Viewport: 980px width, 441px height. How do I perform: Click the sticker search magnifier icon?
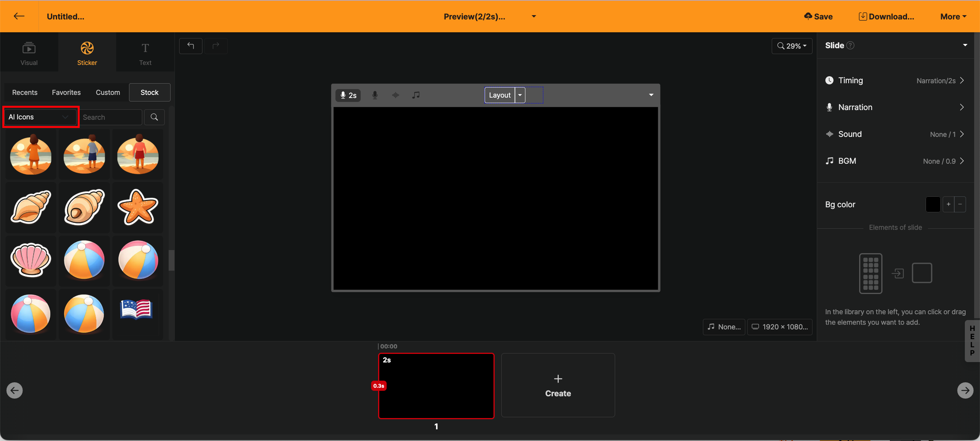tap(154, 117)
